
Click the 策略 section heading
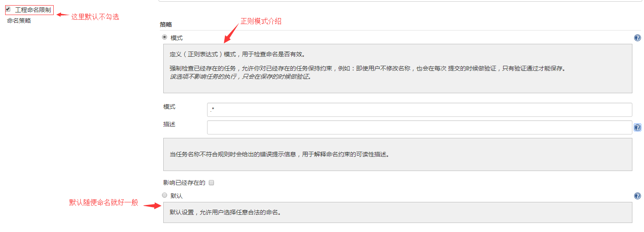pos(166,25)
